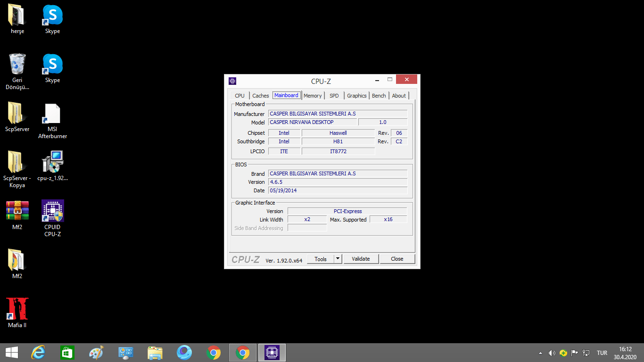Click the Manufacturer field value CASPER BILGISAYAR
644x362 pixels.
tap(338, 114)
